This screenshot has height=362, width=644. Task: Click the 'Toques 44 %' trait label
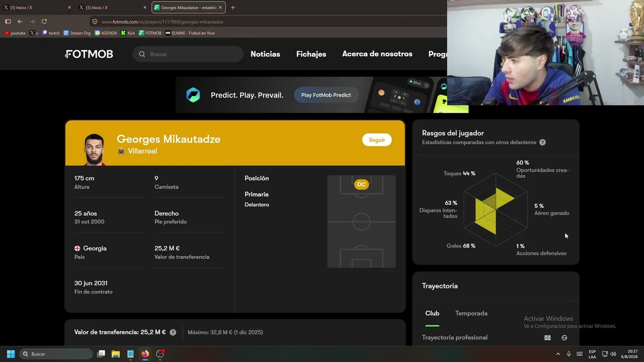[459, 173]
